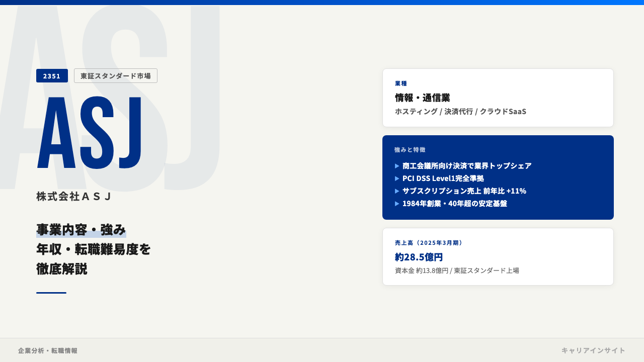Click triangle bullet beside 商工会議所向け決済
This screenshot has height=362, width=644.
[397, 166]
